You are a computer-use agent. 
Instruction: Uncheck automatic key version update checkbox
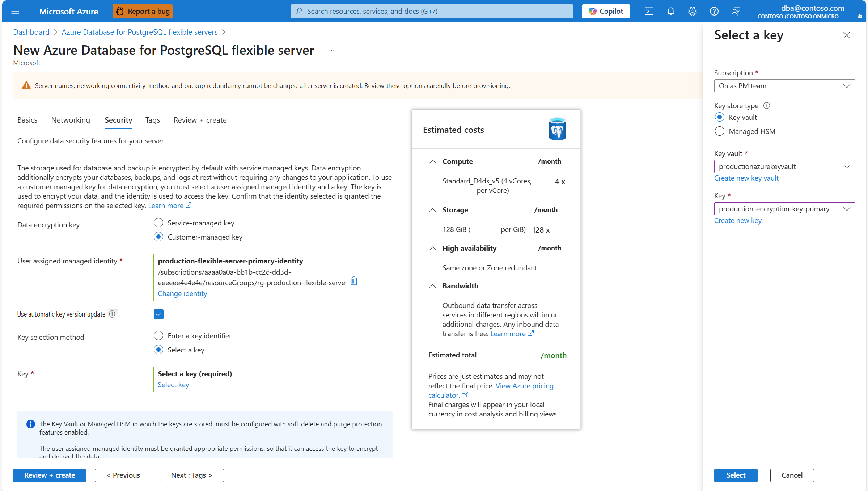click(x=158, y=314)
